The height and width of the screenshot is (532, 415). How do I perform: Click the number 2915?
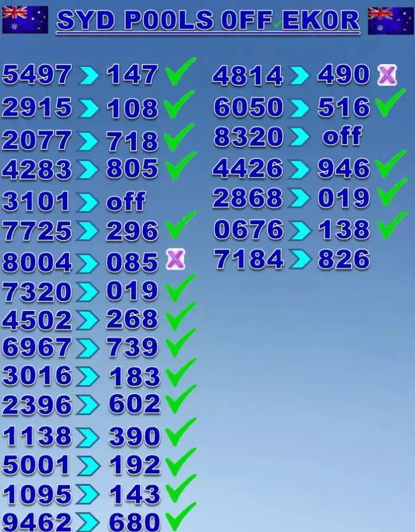pyautogui.click(x=37, y=108)
